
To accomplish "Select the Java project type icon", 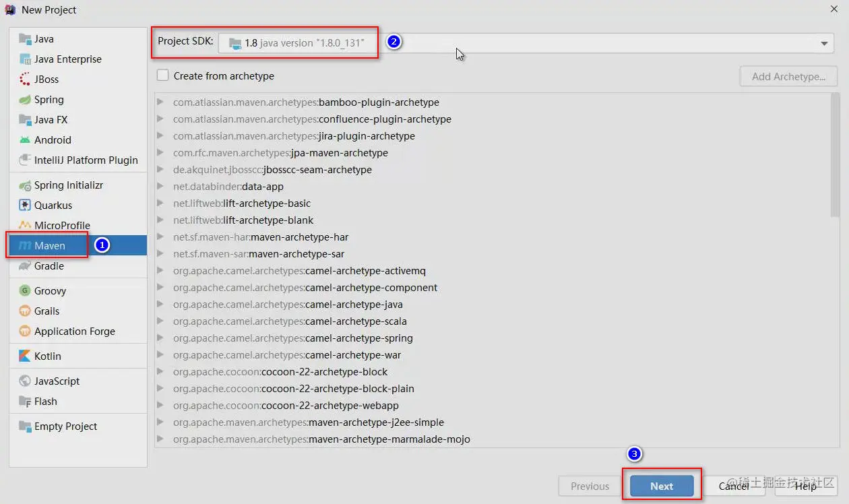I will [25, 39].
